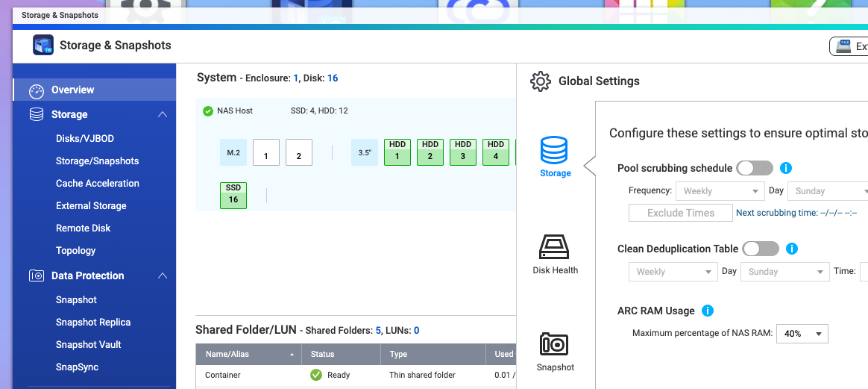Viewport: 868px width, 389px height.
Task: Collapse the Storage sidebar section
Action: (162, 114)
